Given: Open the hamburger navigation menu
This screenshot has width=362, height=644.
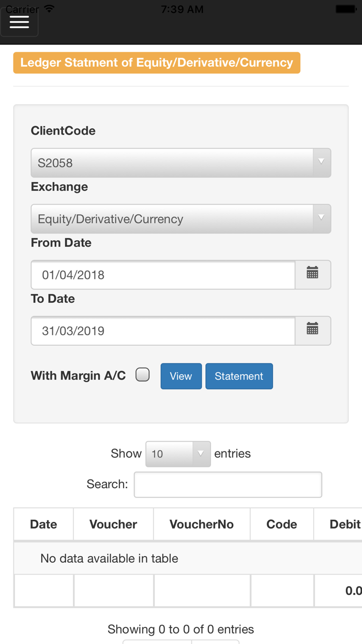Looking at the screenshot, I should [19, 21].
